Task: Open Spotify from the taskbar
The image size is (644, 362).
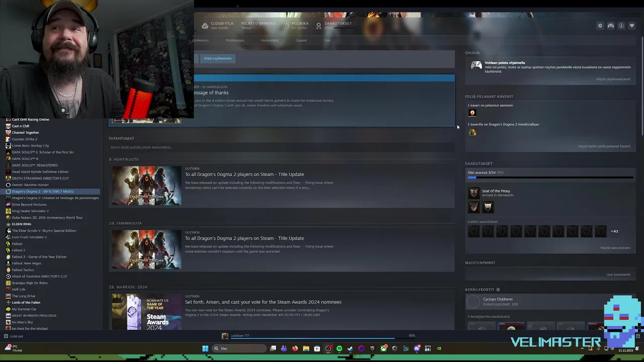Action: [x=339, y=348]
